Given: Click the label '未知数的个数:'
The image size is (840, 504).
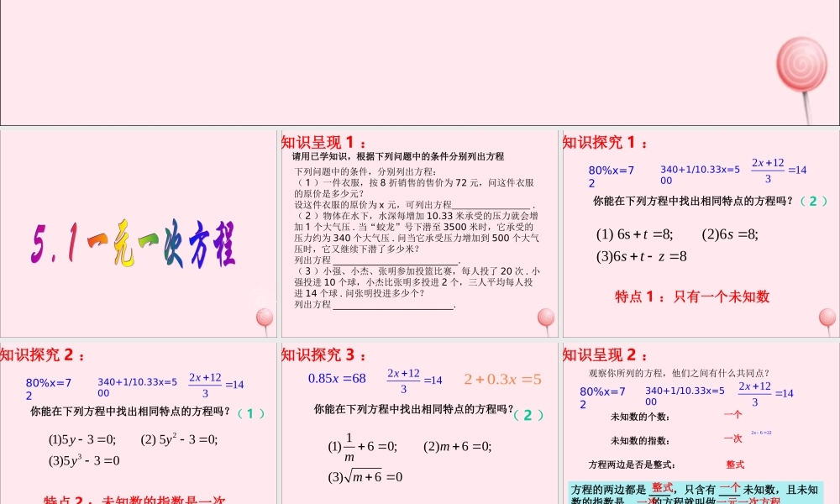Looking at the screenshot, I should pos(639,417).
